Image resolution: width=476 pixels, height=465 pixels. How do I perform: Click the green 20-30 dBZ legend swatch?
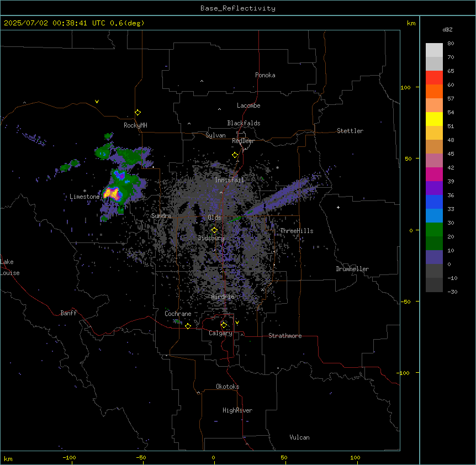click(434, 230)
